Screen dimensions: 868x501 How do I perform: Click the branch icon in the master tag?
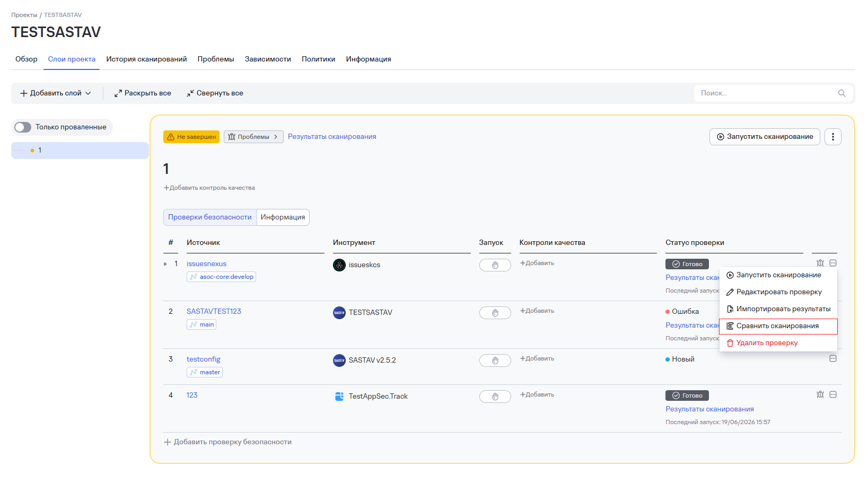(x=194, y=372)
